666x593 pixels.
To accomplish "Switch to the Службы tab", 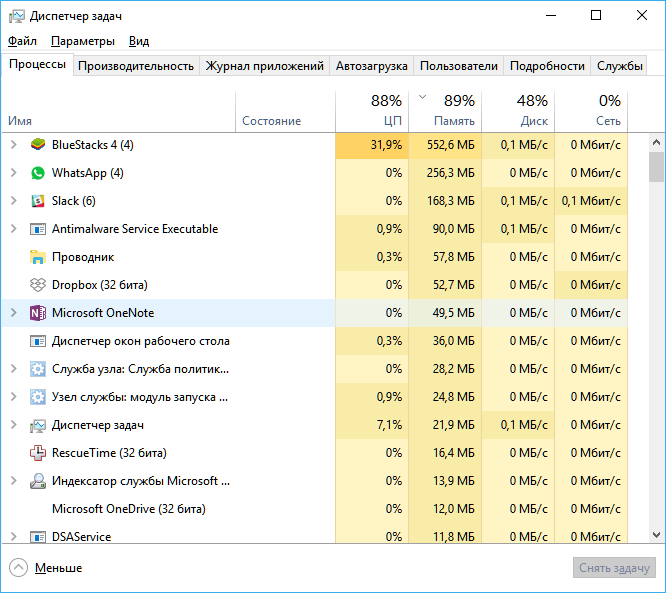I will (619, 66).
